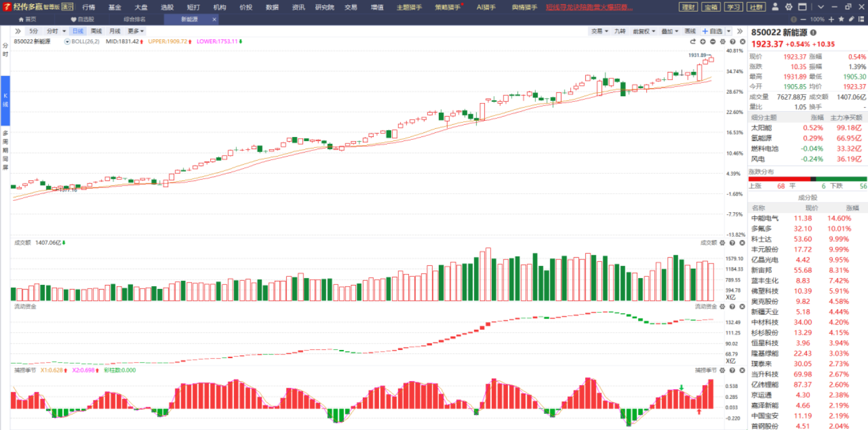
Task: Switch chart period to 周线
Action: coord(96,31)
